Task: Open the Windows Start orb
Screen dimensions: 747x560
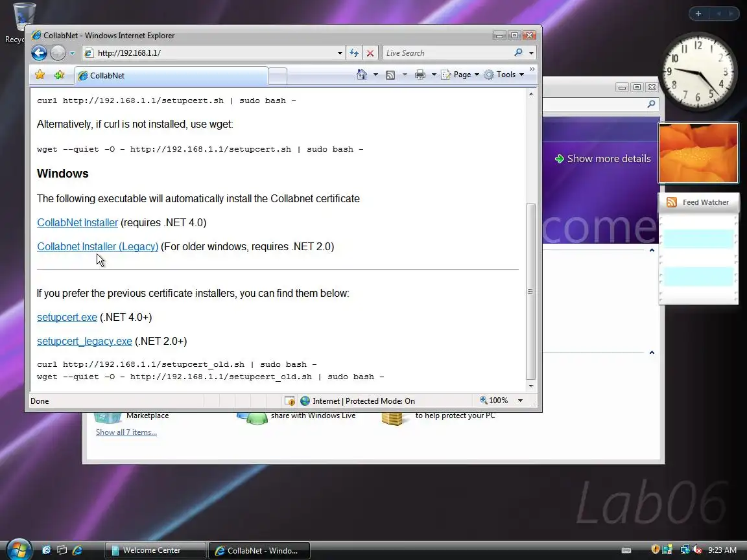Action: (x=19, y=548)
